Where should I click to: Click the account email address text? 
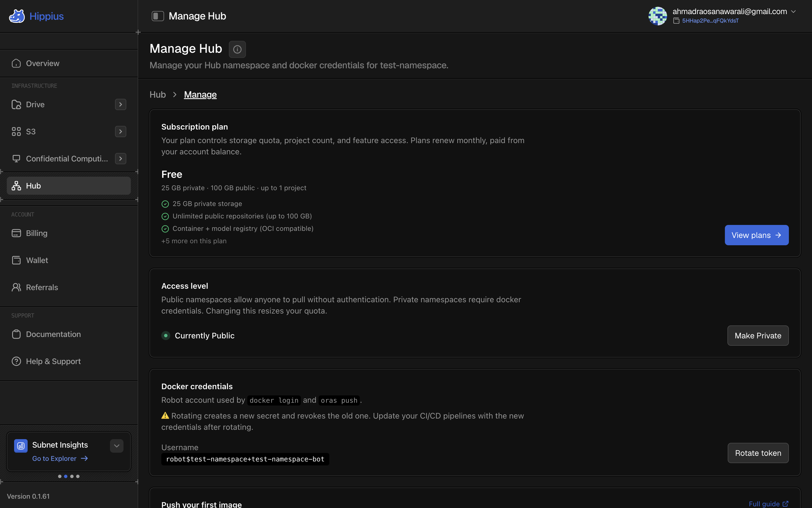coord(729,11)
